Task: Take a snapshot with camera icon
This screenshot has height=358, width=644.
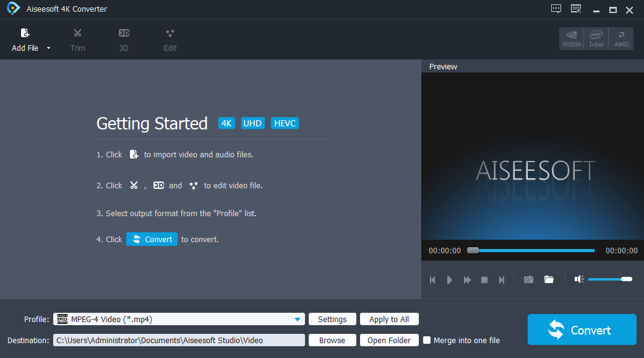Action: click(x=528, y=279)
